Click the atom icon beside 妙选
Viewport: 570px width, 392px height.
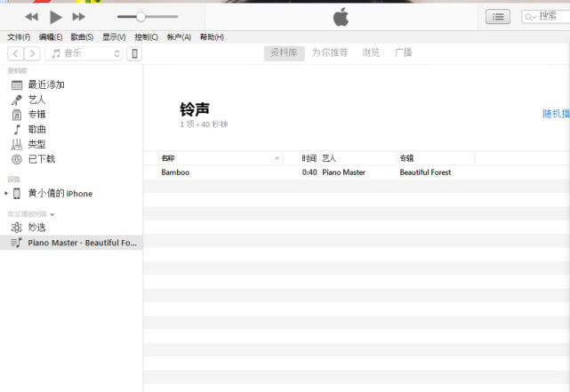point(17,228)
